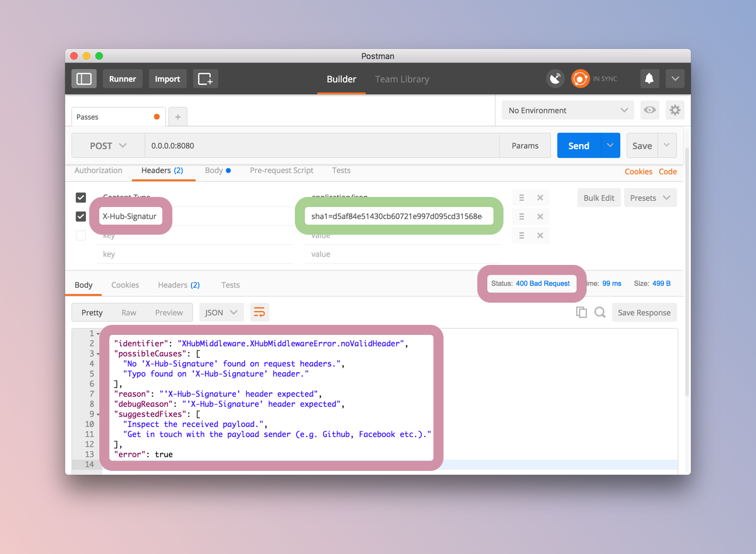
Task: Click the request URL field 0.0.0.0:8080
Action: point(322,146)
